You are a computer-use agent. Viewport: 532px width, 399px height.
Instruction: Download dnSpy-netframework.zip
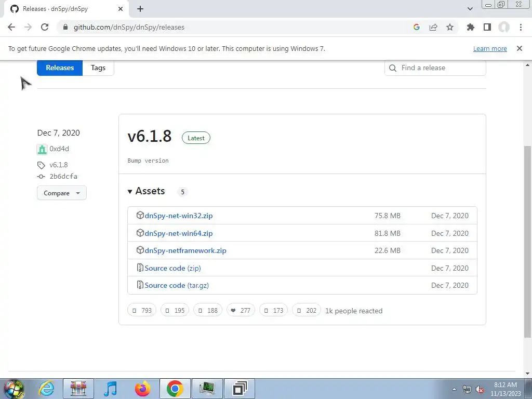point(185,251)
